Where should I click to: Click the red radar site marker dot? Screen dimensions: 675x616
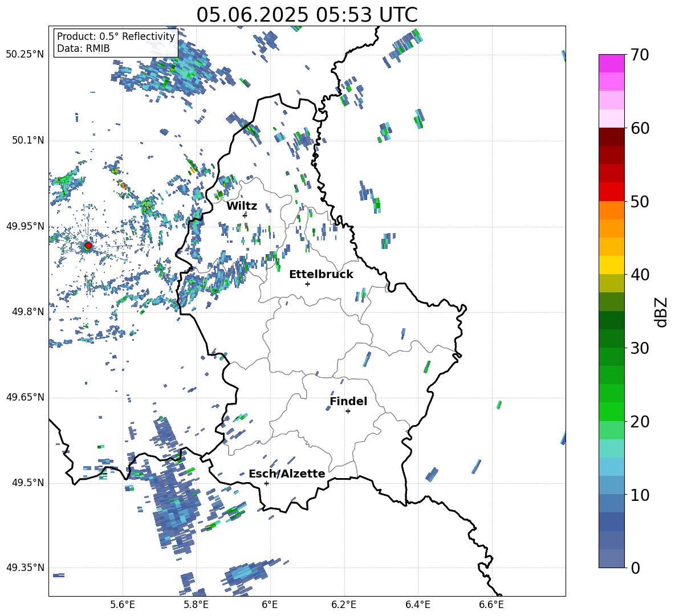pos(88,246)
